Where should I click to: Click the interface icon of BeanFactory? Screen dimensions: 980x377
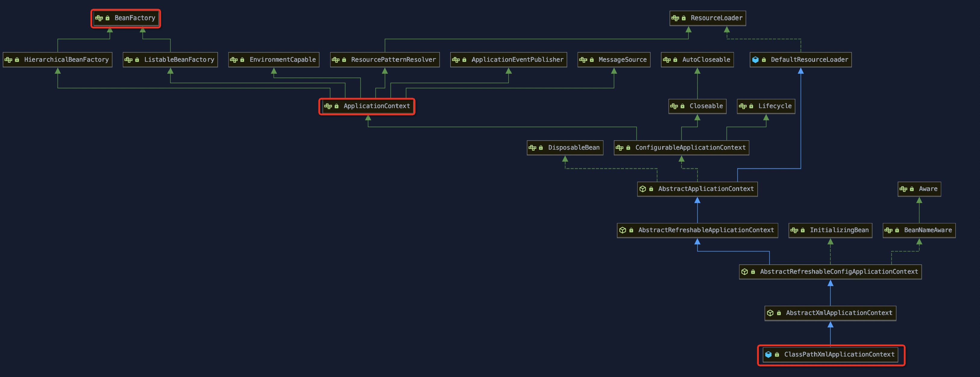pyautogui.click(x=99, y=18)
